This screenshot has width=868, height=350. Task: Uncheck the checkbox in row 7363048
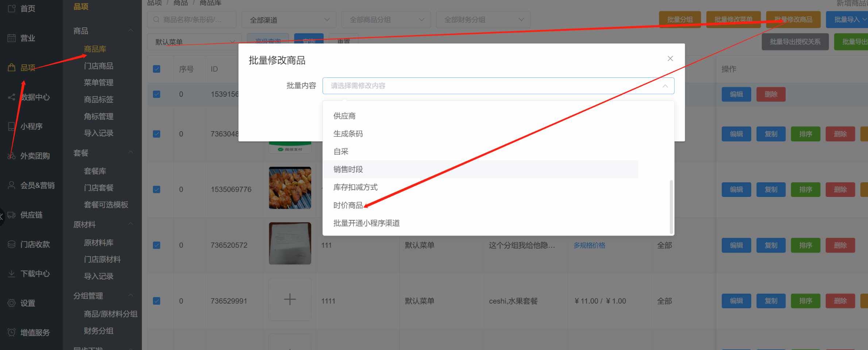(157, 134)
